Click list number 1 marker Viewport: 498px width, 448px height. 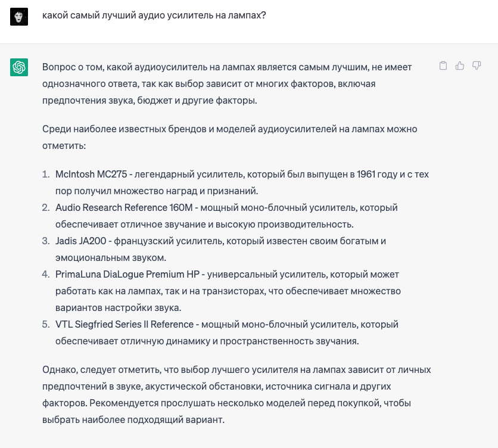coord(46,175)
